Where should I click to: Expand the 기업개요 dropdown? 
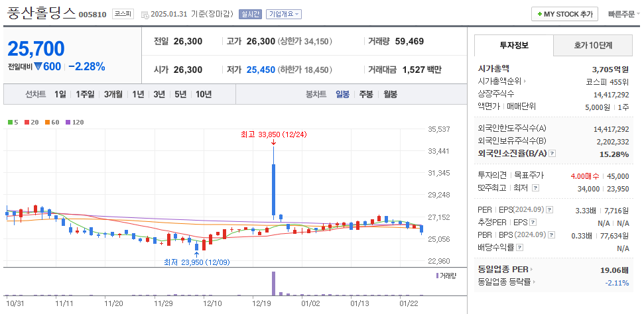(x=284, y=14)
